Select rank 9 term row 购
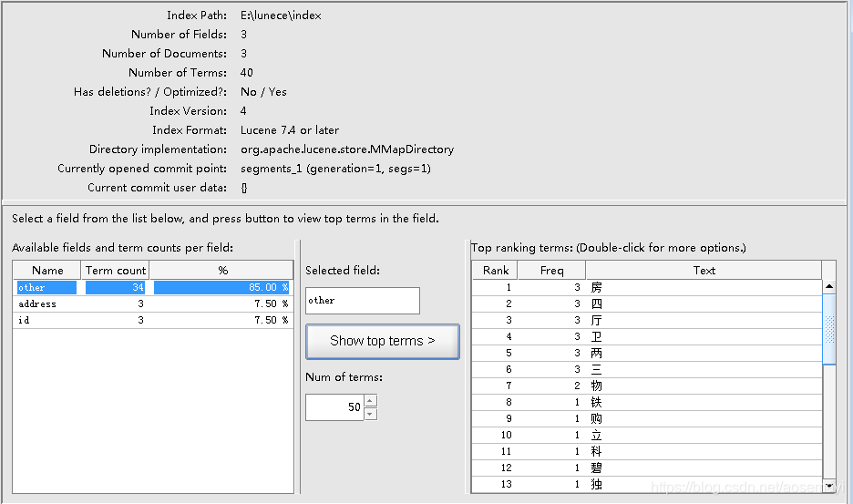The height and width of the screenshot is (504, 853). (646, 418)
